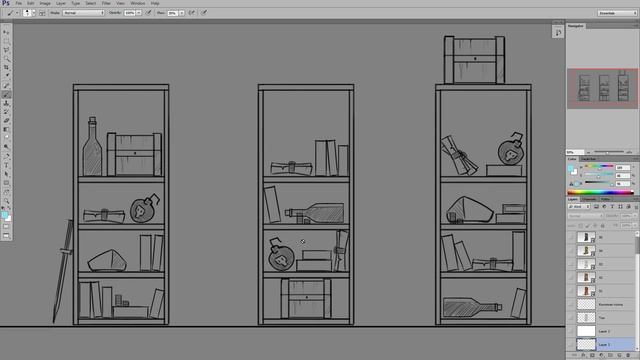
Task: Adjust the Navigator zoom slider
Action: pos(608,152)
